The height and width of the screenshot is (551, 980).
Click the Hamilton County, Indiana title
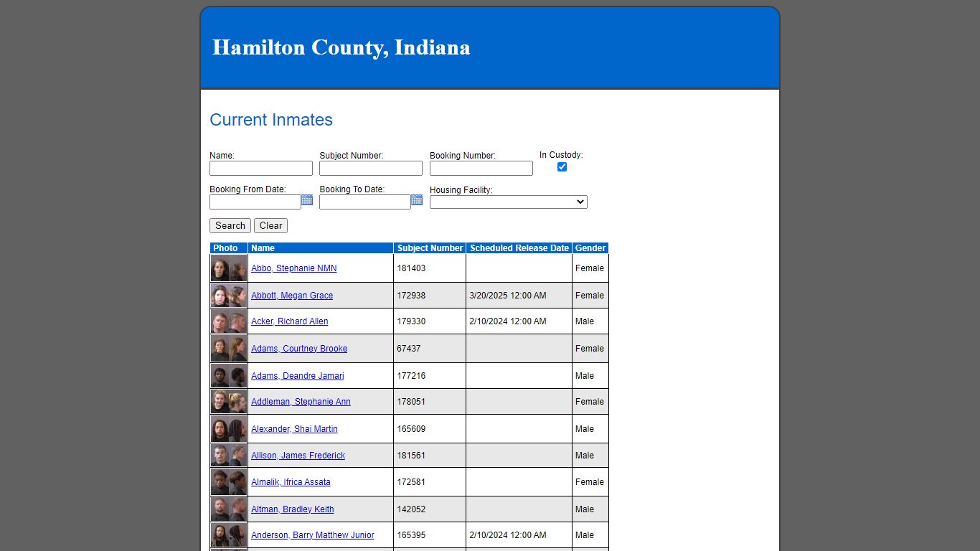(x=341, y=47)
